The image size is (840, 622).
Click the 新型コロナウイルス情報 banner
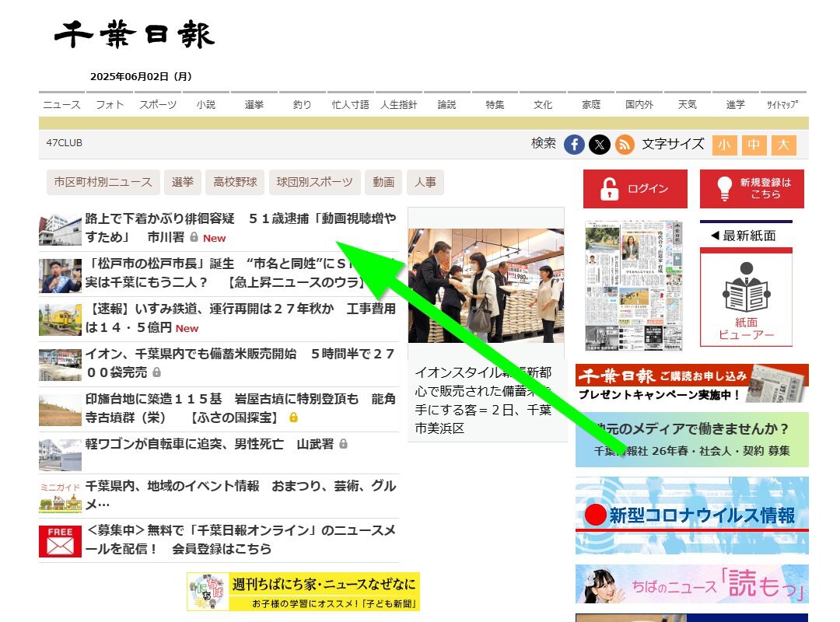[x=692, y=515]
